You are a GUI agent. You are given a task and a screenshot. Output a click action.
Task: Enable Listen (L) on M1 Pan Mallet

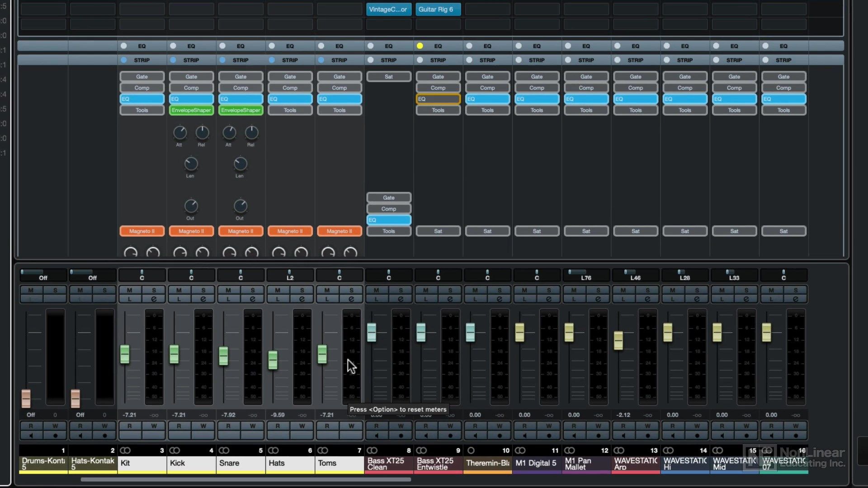pos(574,299)
